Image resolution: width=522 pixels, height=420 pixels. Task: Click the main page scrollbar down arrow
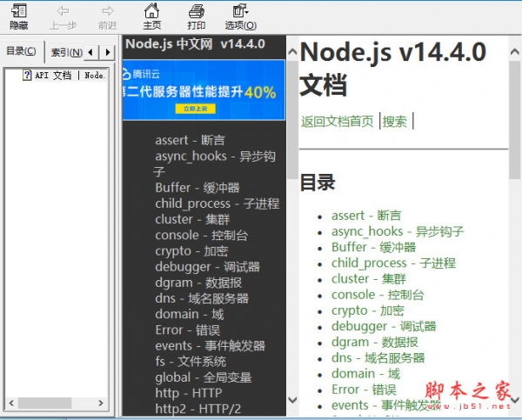[515, 399]
